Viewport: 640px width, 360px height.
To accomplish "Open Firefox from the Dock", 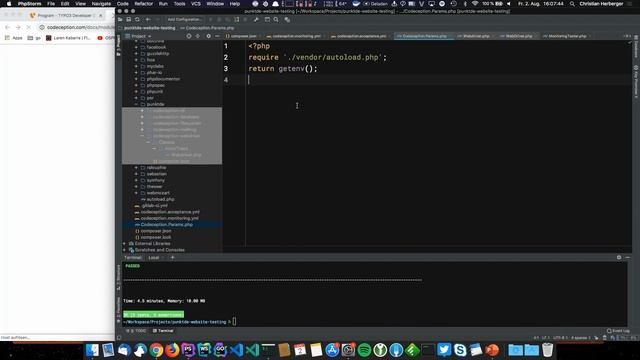I will (x=172, y=350).
